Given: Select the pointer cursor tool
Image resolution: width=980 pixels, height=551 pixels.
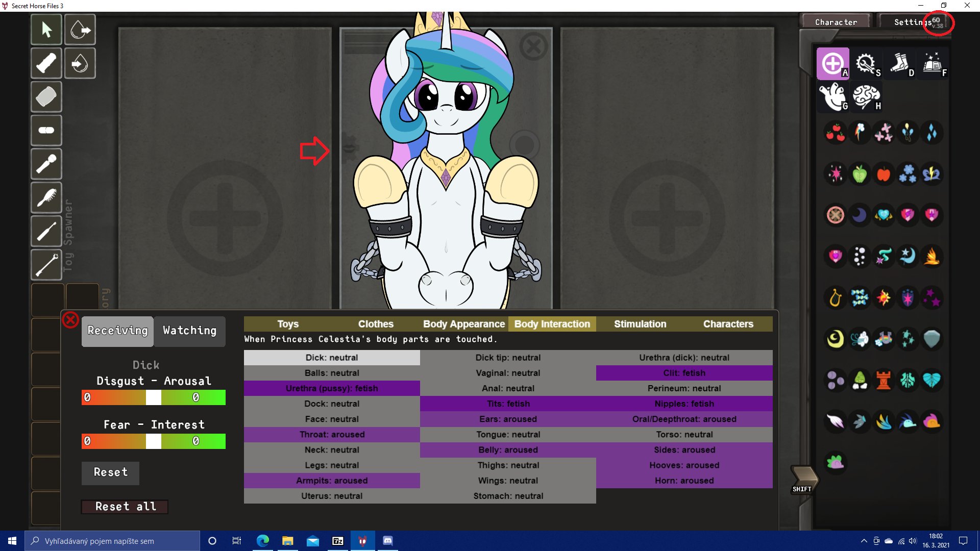Looking at the screenshot, I should tap(46, 30).
